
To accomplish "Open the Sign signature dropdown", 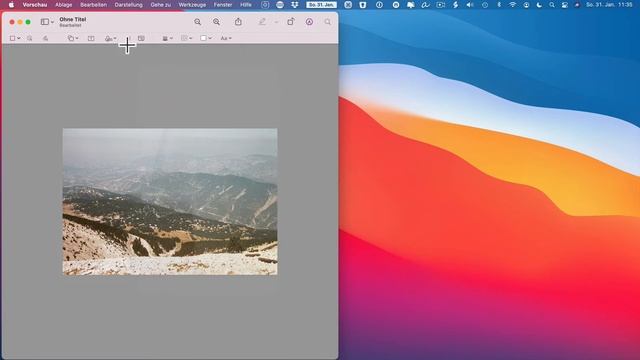I will 111,38.
